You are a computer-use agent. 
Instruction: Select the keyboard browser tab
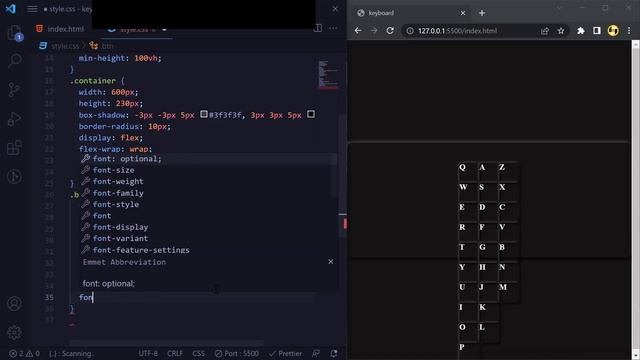[411, 13]
